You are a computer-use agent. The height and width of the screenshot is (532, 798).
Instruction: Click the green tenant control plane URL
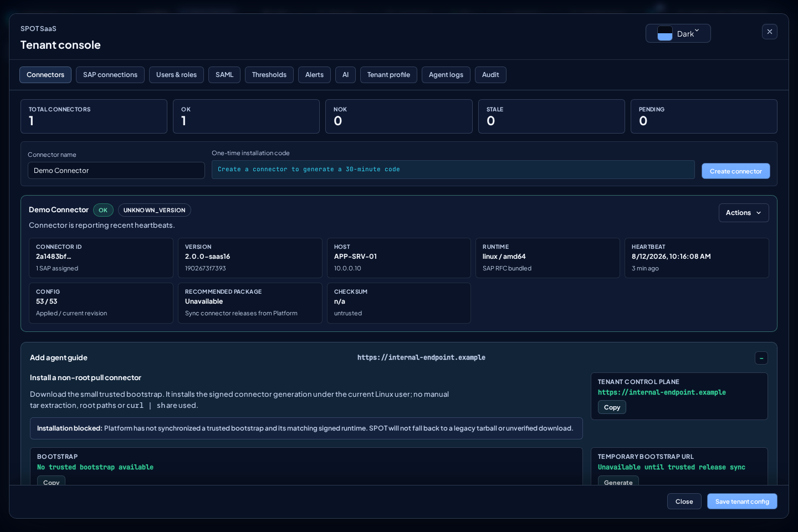coord(662,392)
